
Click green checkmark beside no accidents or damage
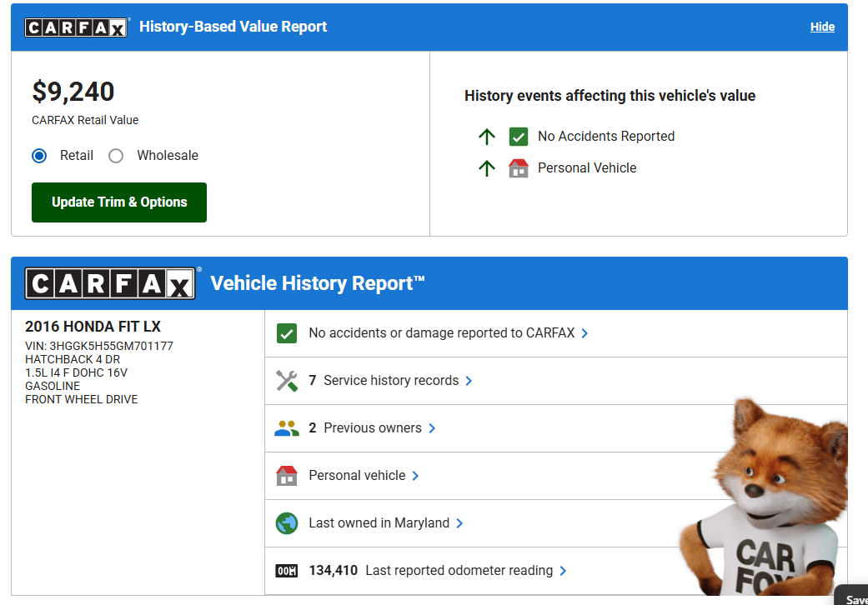(286, 333)
